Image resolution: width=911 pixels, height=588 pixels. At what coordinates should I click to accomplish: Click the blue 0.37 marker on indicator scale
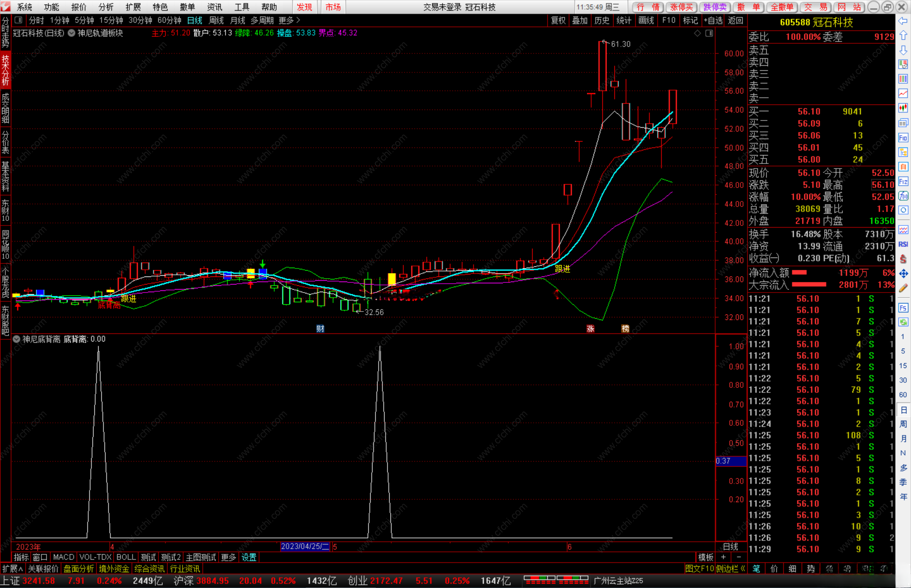click(730, 461)
